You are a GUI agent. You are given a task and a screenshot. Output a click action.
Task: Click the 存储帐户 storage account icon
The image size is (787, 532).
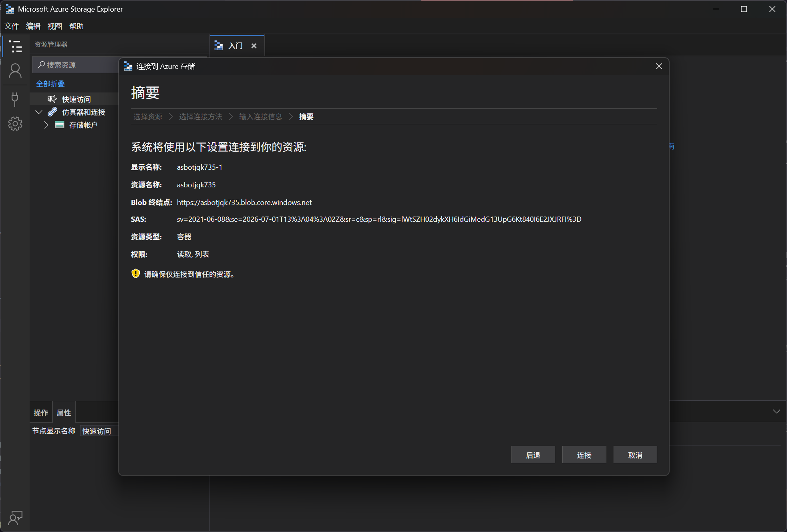coord(60,125)
